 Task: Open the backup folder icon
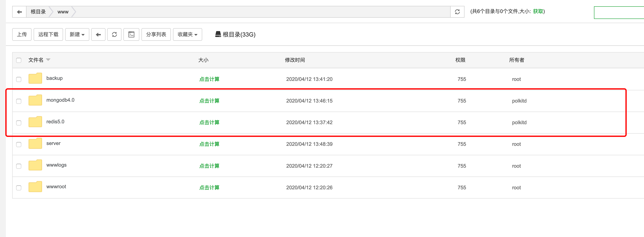(35, 78)
